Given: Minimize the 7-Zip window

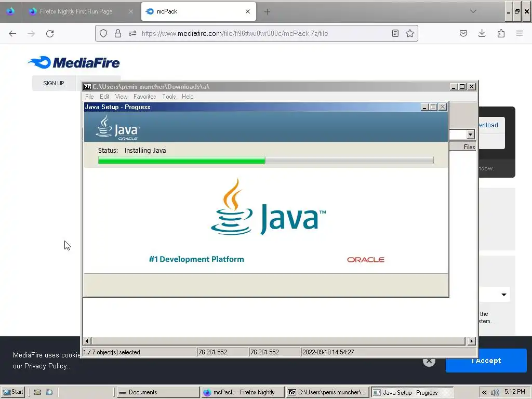Looking at the screenshot, I should [454, 87].
